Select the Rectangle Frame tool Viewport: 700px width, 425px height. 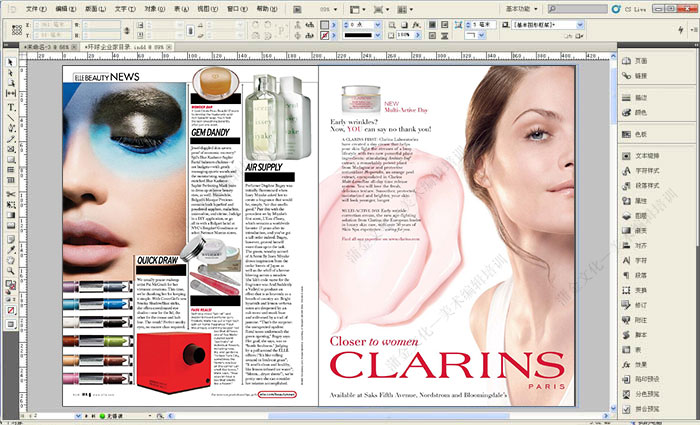11,149
